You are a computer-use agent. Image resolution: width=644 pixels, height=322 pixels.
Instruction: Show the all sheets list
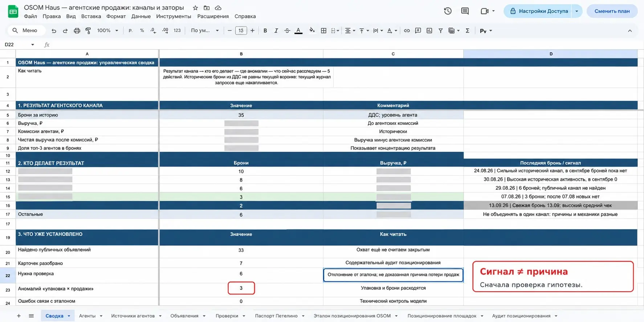point(31,316)
